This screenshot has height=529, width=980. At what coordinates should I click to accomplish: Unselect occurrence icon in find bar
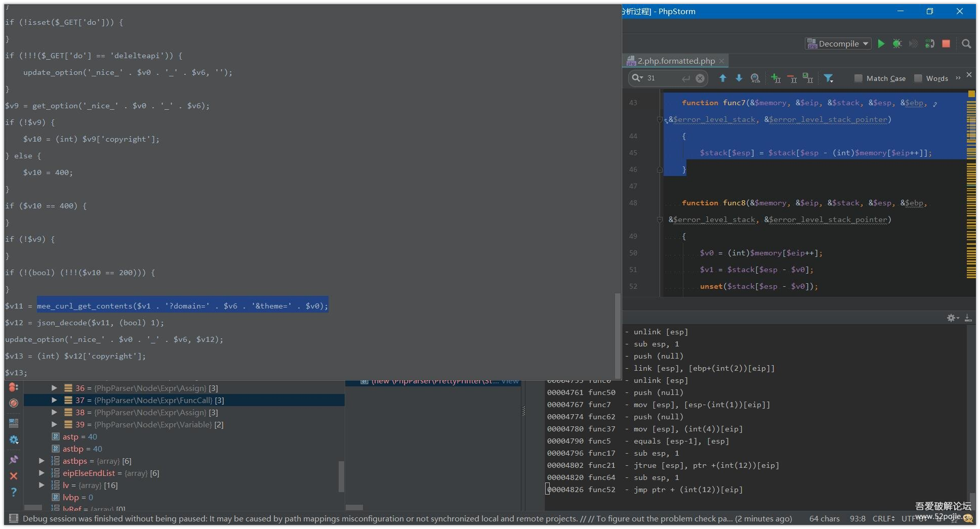[x=792, y=78]
